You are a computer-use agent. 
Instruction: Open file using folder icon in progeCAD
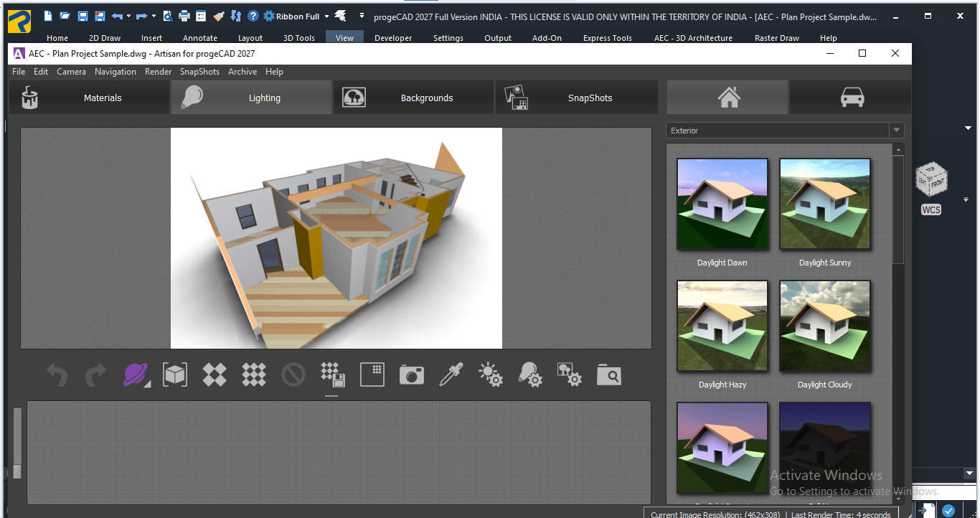[x=65, y=16]
